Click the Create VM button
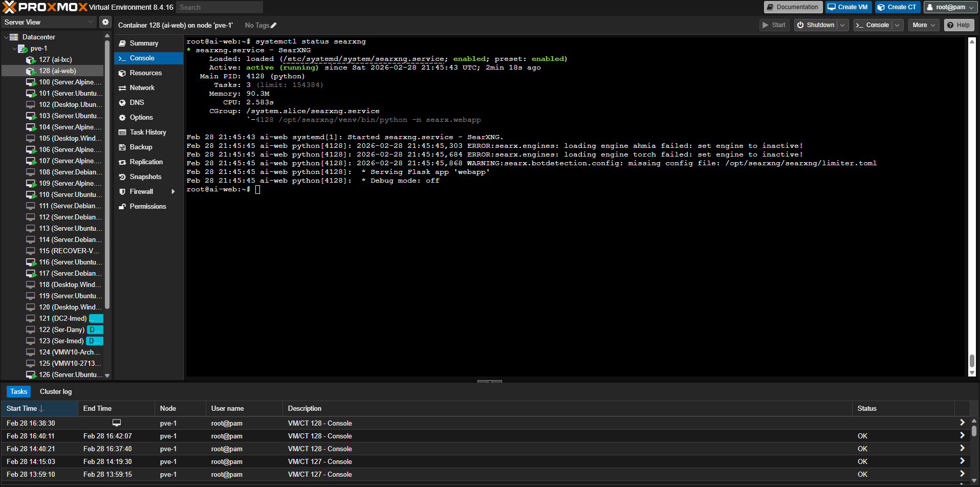The width and height of the screenshot is (980, 487). click(x=848, y=7)
